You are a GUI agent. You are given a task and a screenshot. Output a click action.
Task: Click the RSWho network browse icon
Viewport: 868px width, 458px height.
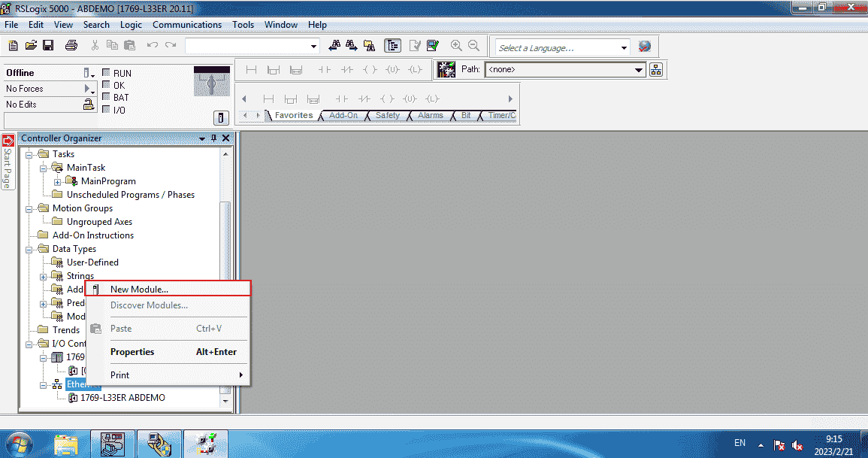(x=656, y=70)
